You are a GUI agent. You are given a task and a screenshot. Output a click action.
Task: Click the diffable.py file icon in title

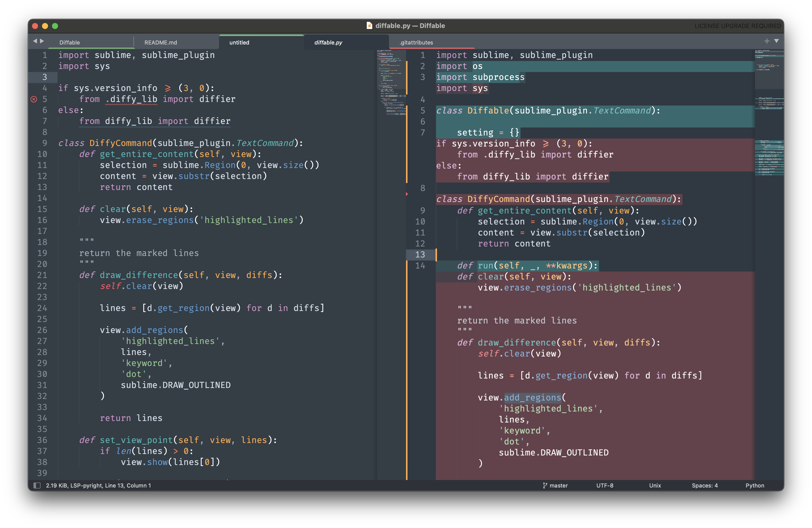tap(369, 25)
